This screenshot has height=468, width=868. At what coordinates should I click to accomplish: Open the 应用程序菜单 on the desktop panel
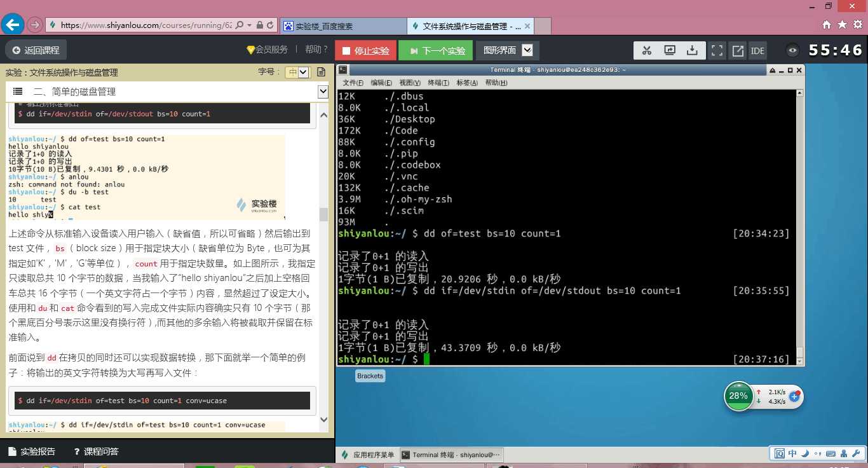coord(367,455)
